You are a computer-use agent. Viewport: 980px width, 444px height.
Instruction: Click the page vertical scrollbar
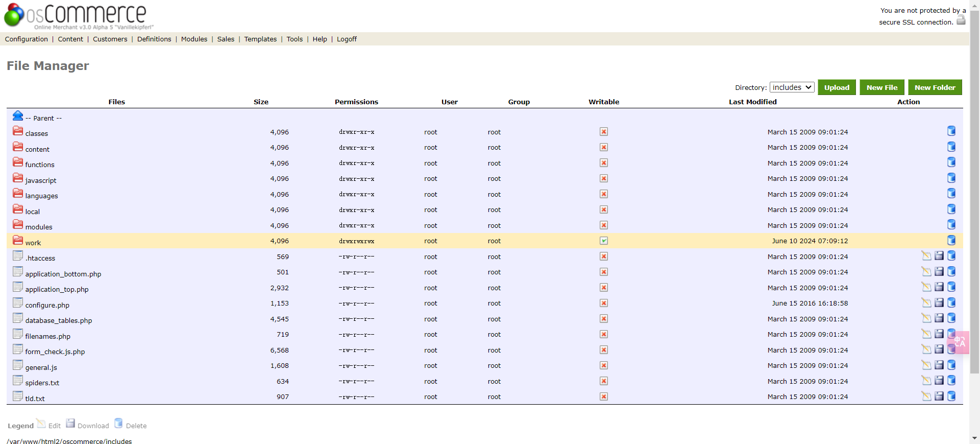[x=974, y=192]
